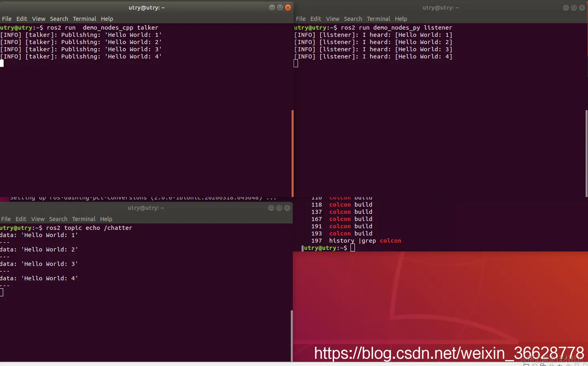Open Terminal menu in talker terminal
This screenshot has width=588, height=366.
point(85,19)
